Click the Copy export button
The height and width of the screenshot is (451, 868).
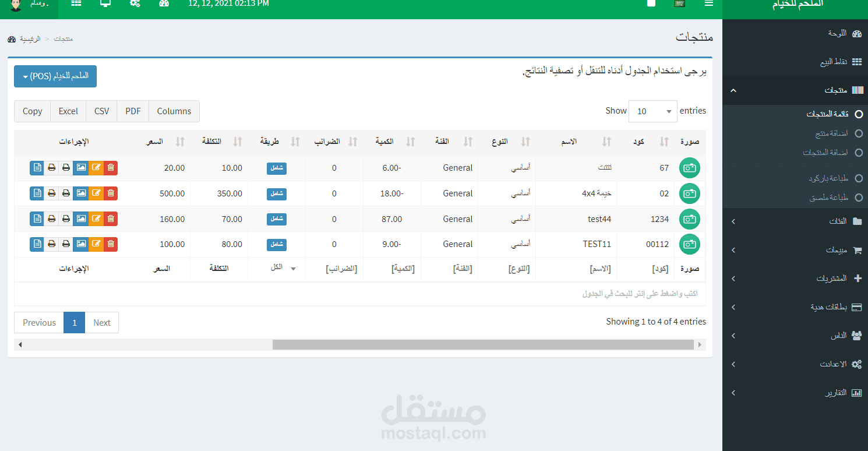[33, 111]
